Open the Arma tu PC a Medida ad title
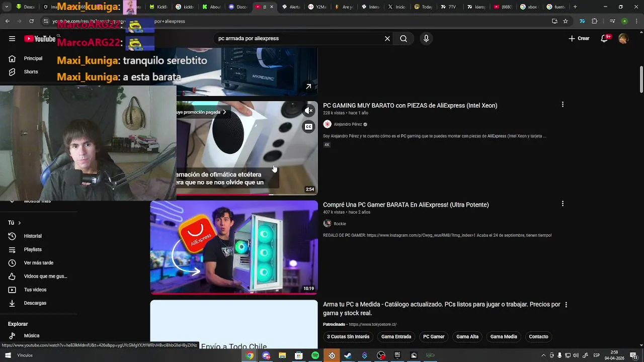Image resolution: width=644 pixels, height=362 pixels. (x=442, y=309)
